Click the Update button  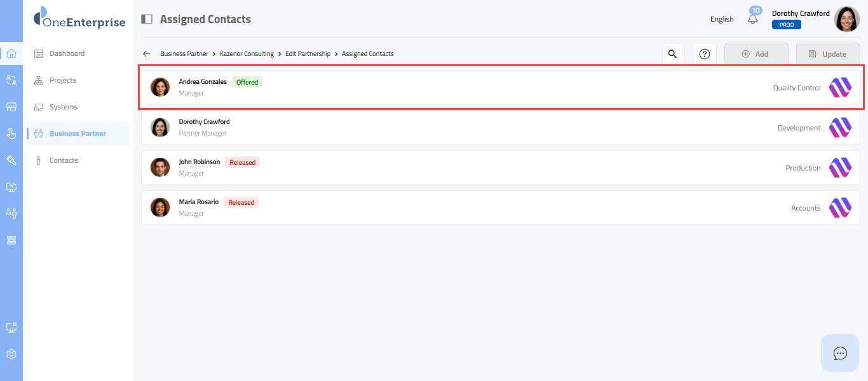pos(827,54)
